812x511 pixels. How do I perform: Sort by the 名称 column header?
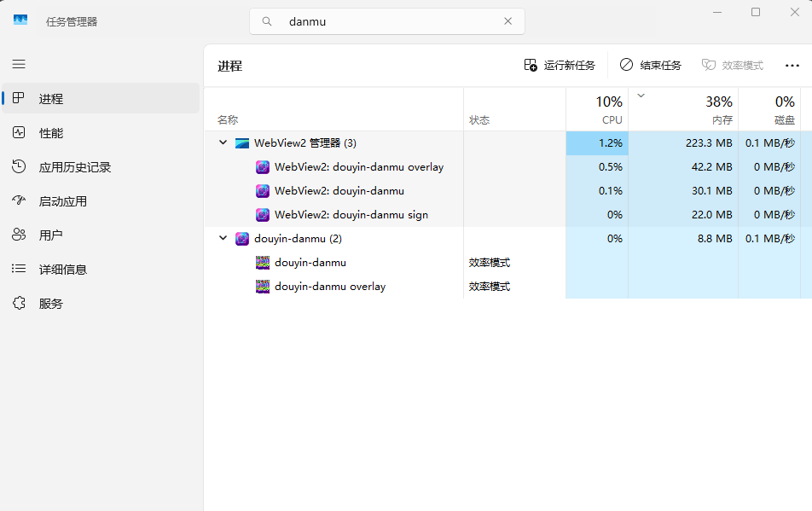[333, 109]
